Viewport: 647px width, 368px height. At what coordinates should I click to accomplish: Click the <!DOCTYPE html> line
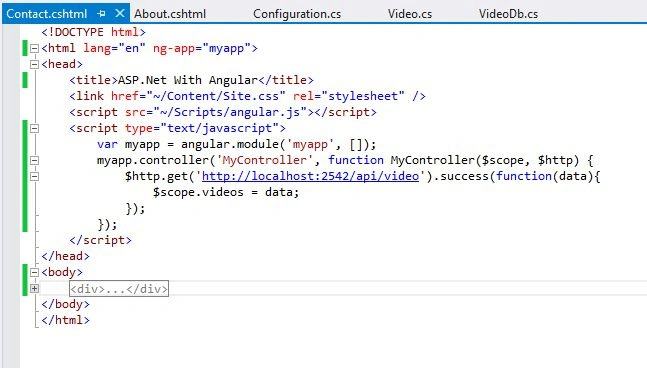tap(93, 32)
